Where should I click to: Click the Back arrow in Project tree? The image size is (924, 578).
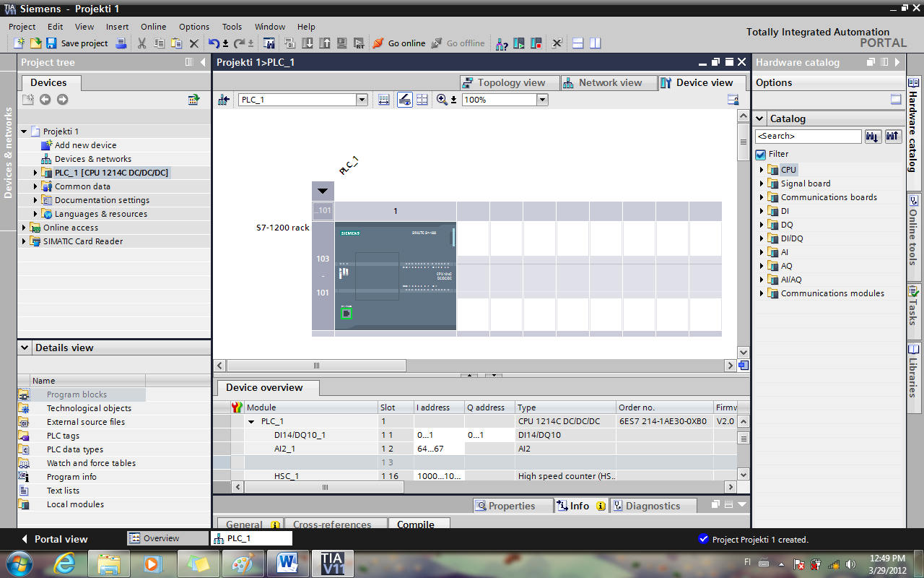click(x=45, y=100)
